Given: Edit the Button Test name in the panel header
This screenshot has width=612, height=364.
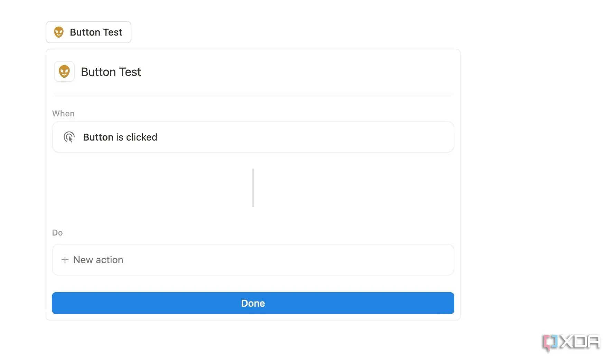Looking at the screenshot, I should (x=111, y=72).
